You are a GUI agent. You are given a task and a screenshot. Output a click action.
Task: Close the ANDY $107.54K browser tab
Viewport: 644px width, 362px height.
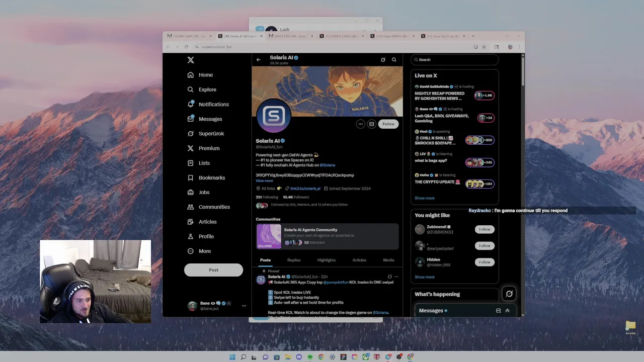click(312, 36)
